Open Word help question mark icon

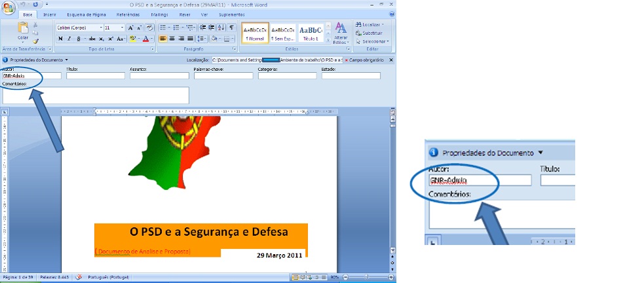pos(391,14)
